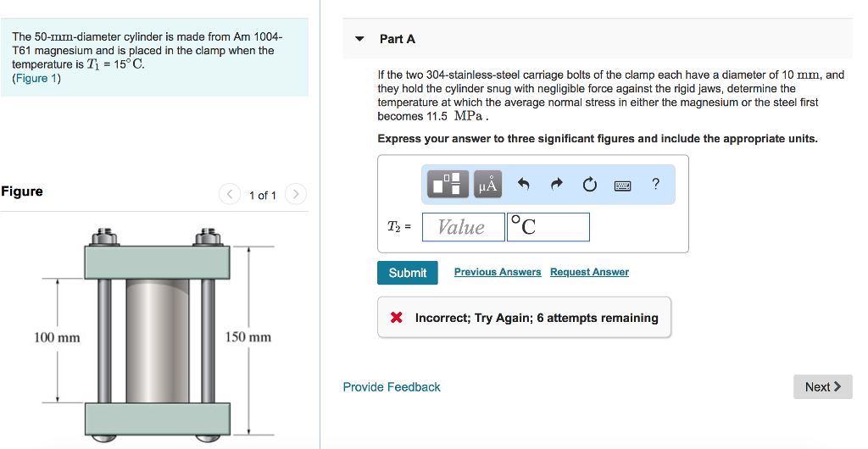The height and width of the screenshot is (449, 868).
Task: Submit the answer
Action: [408, 273]
